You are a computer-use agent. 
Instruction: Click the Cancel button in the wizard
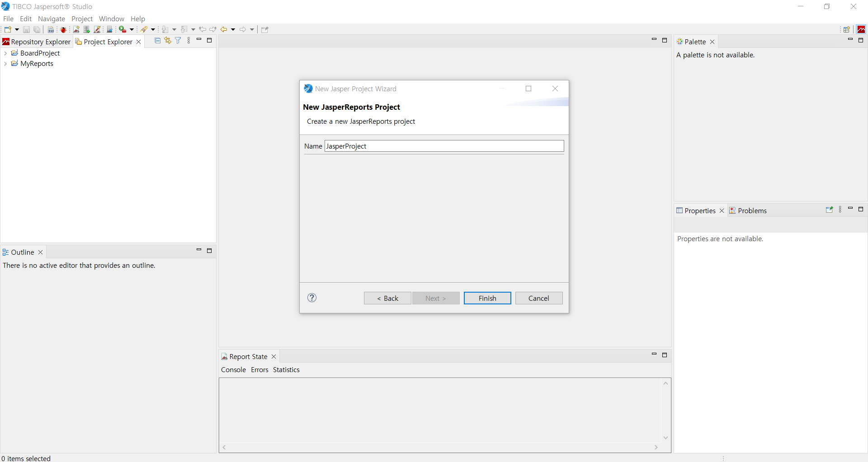(x=539, y=298)
